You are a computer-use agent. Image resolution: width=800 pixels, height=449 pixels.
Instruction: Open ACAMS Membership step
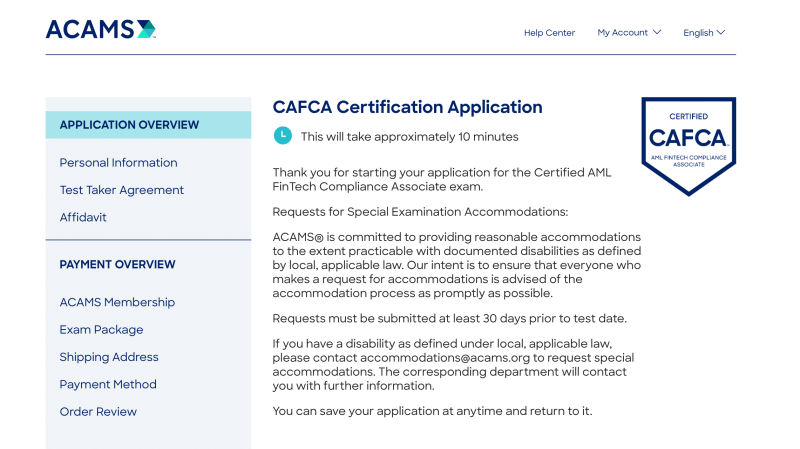coord(117,302)
